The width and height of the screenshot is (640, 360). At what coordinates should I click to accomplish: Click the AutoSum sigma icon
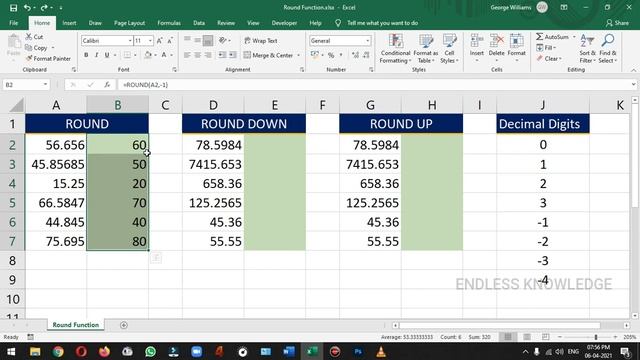pyautogui.click(x=540, y=37)
